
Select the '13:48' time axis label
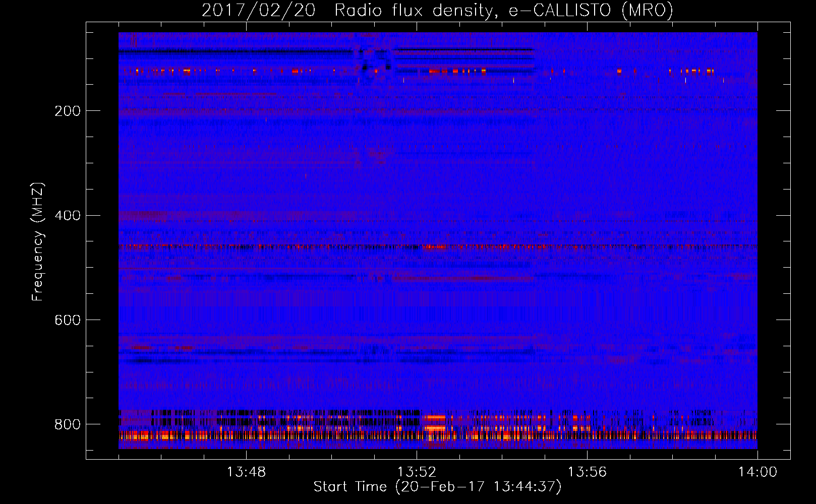(x=246, y=472)
